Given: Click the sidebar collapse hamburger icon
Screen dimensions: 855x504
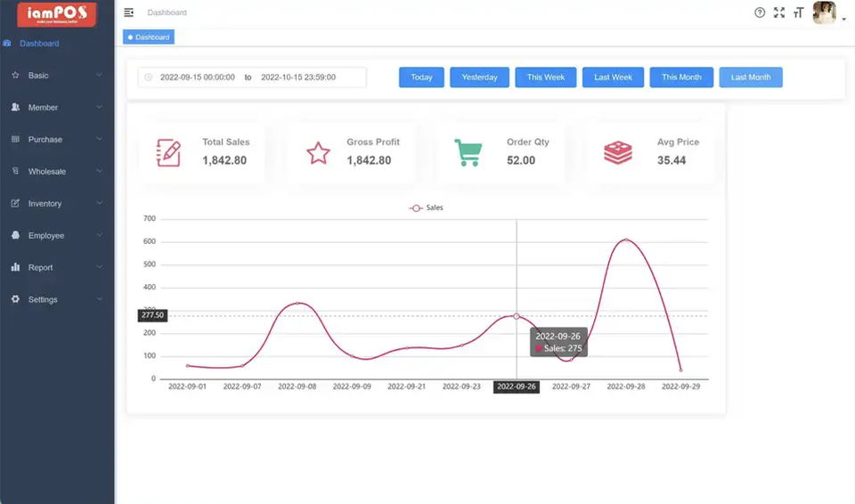Looking at the screenshot, I should 129,12.
